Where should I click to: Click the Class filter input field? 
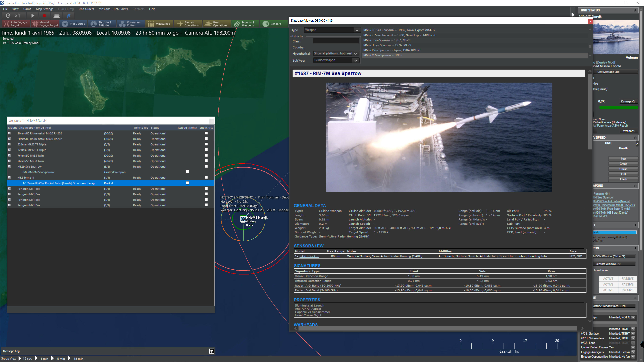(336, 41)
